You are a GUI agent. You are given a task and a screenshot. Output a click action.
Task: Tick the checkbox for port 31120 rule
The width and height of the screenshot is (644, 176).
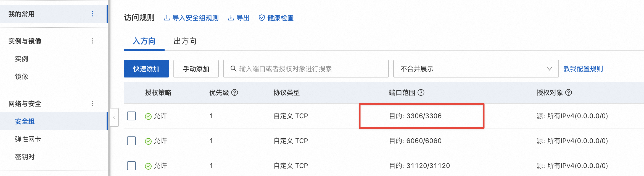[131, 166]
